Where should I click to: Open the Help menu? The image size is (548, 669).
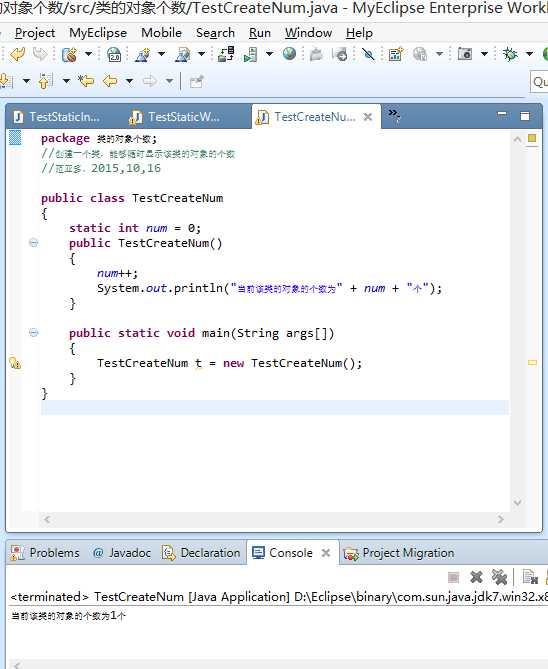coord(359,33)
